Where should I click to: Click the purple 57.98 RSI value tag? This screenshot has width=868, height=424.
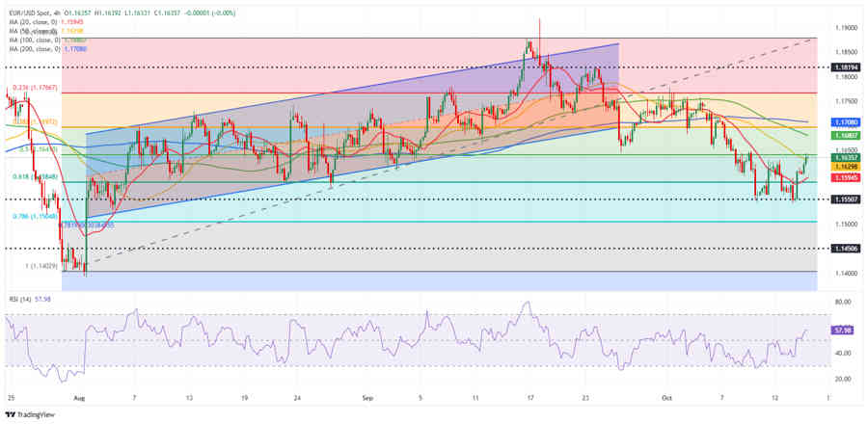842,331
